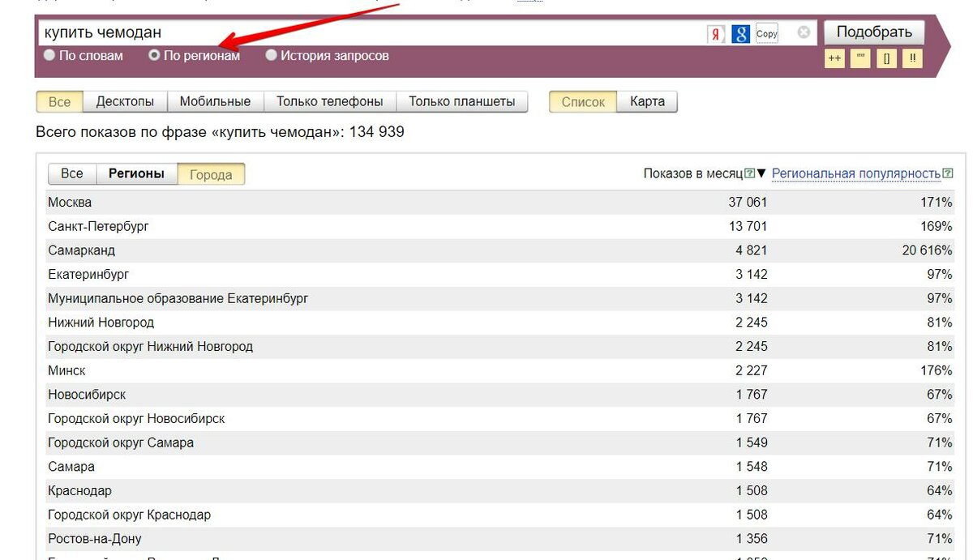Click the sort arrow beside Показов в месяц

(x=761, y=173)
